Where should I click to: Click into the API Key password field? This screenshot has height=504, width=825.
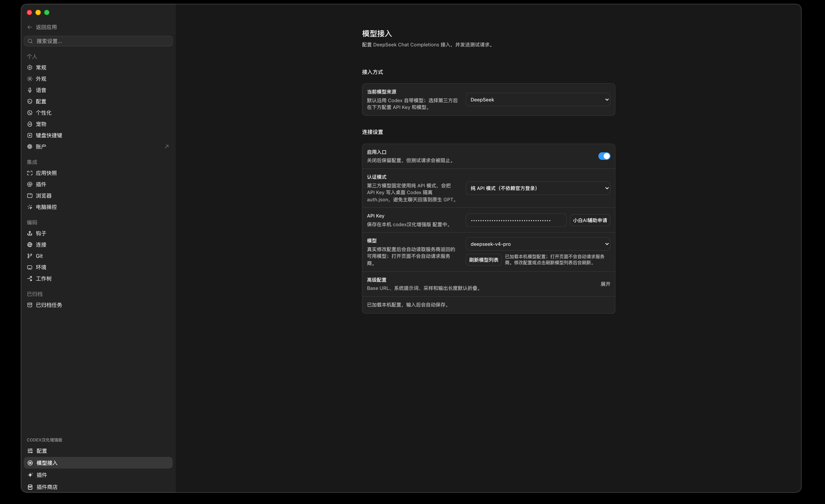516,220
